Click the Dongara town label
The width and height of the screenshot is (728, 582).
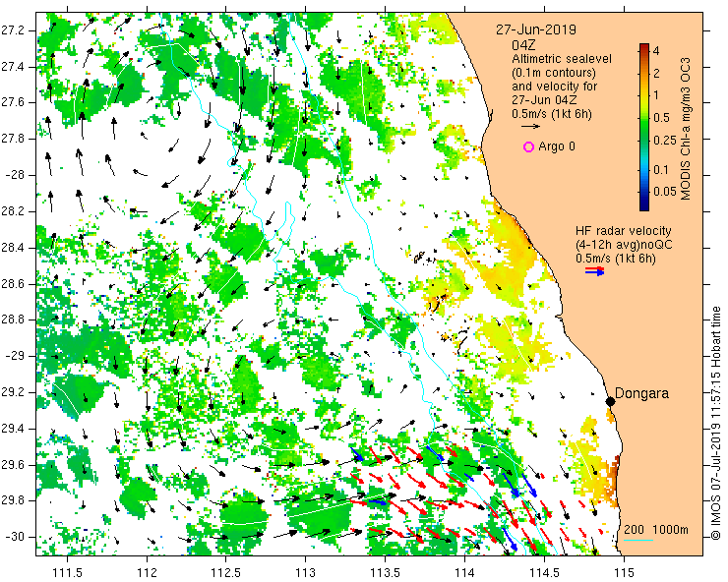pos(641,393)
